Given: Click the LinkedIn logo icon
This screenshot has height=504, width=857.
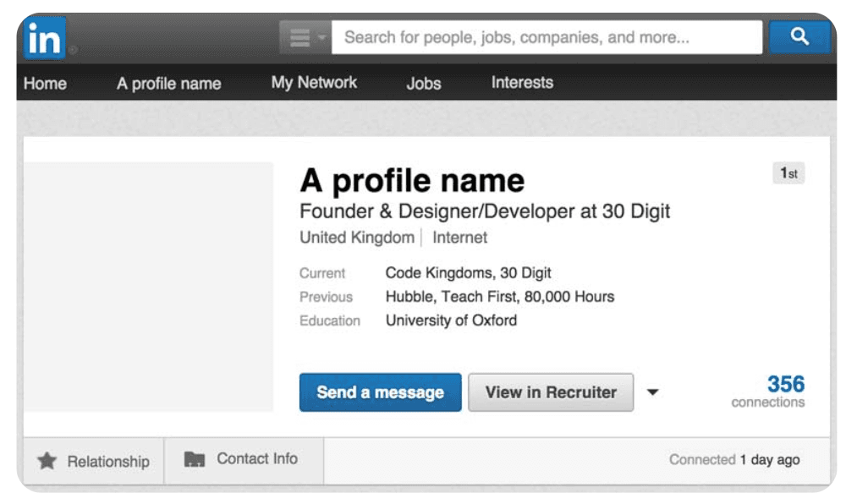Looking at the screenshot, I should click(44, 37).
